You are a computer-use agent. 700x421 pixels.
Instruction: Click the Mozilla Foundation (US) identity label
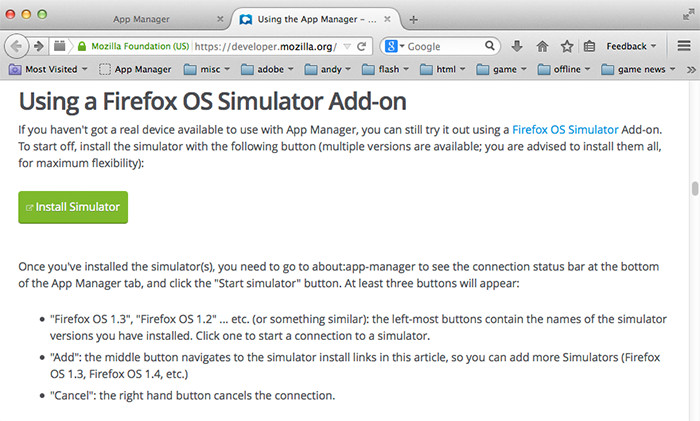140,46
